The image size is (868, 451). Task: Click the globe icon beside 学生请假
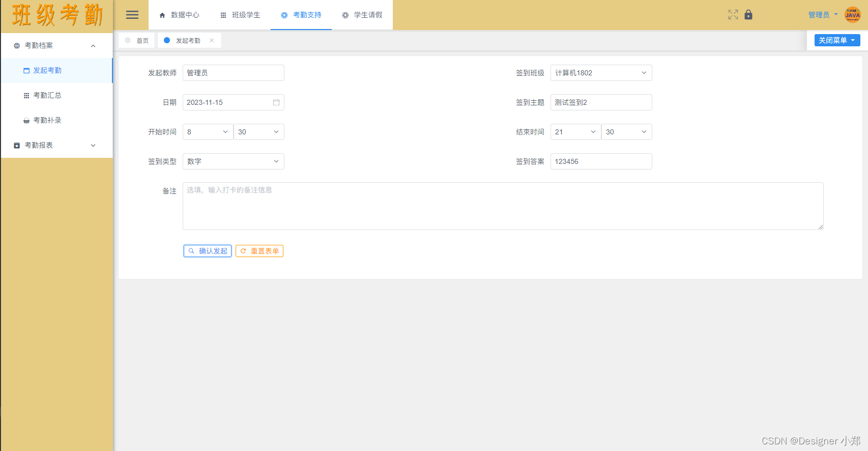tap(345, 15)
